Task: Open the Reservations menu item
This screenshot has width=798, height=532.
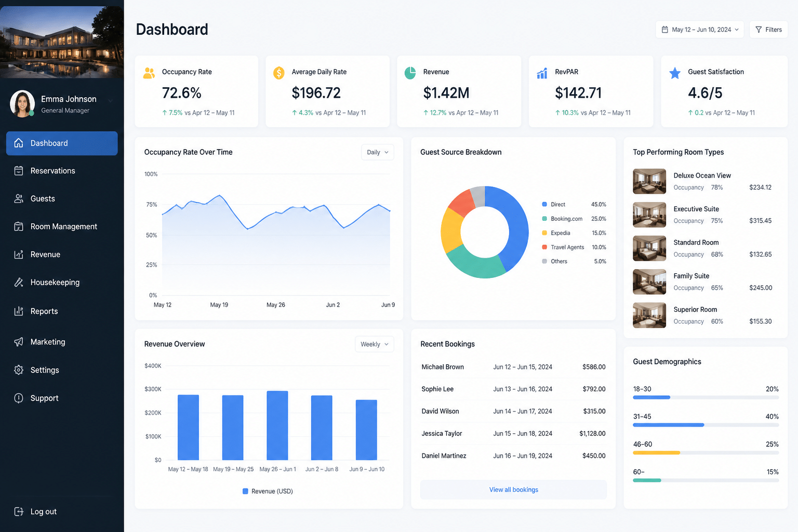Action: (x=62, y=171)
